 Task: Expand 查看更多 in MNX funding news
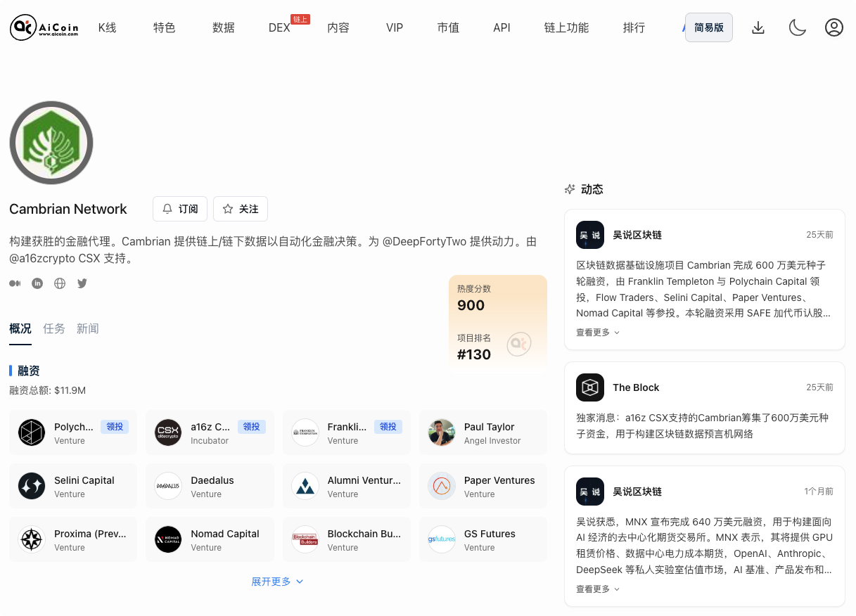[598, 589]
